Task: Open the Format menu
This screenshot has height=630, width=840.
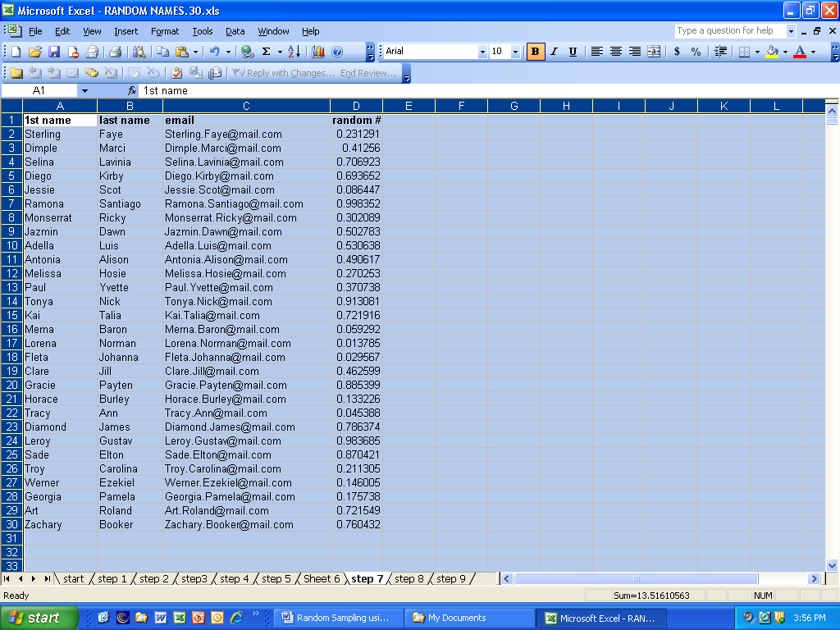Action: (x=164, y=31)
